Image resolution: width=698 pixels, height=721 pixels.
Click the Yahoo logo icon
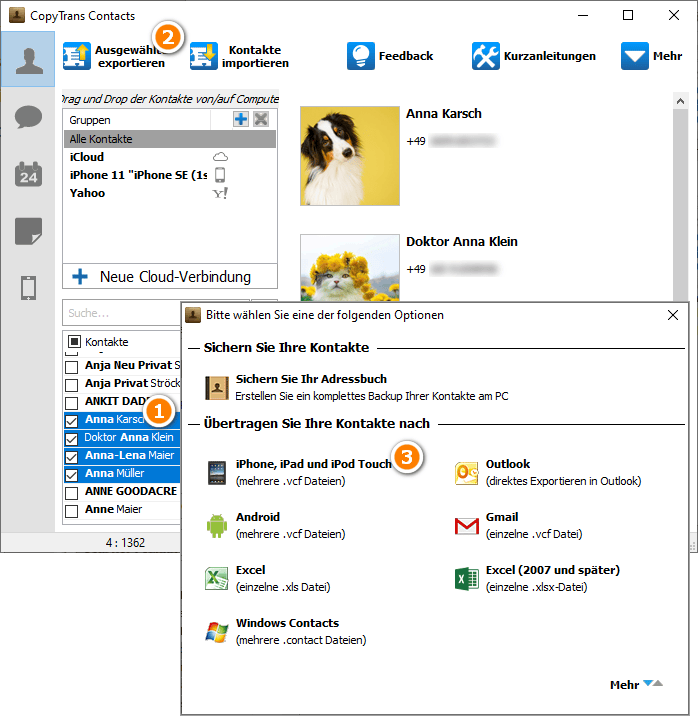(220, 193)
